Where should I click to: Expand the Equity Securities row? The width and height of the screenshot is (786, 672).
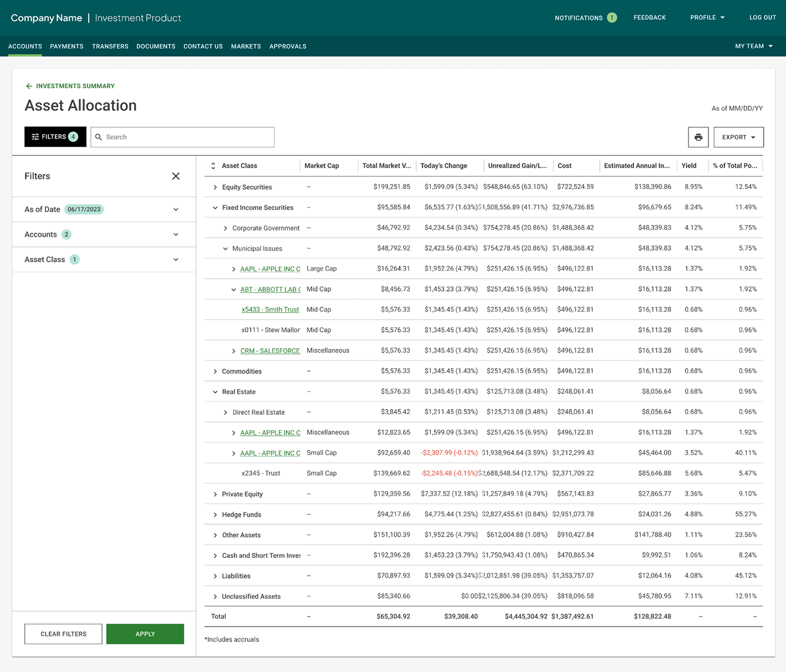click(x=215, y=187)
